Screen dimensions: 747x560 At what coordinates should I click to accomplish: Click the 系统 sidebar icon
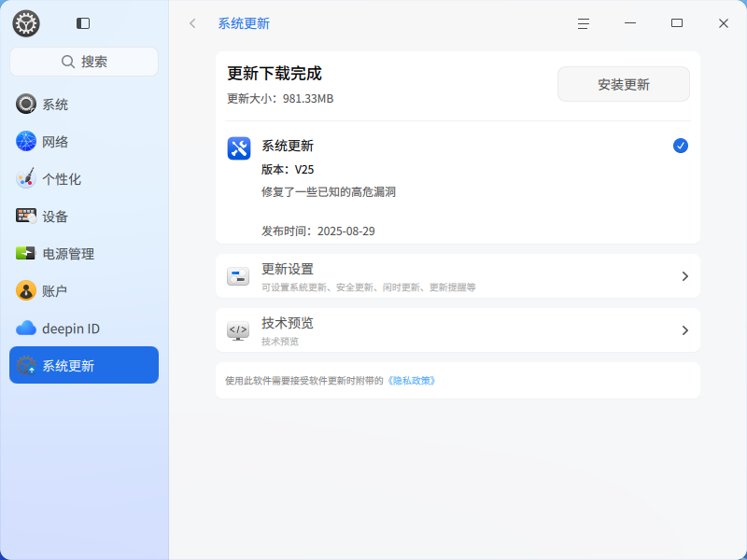point(26,104)
